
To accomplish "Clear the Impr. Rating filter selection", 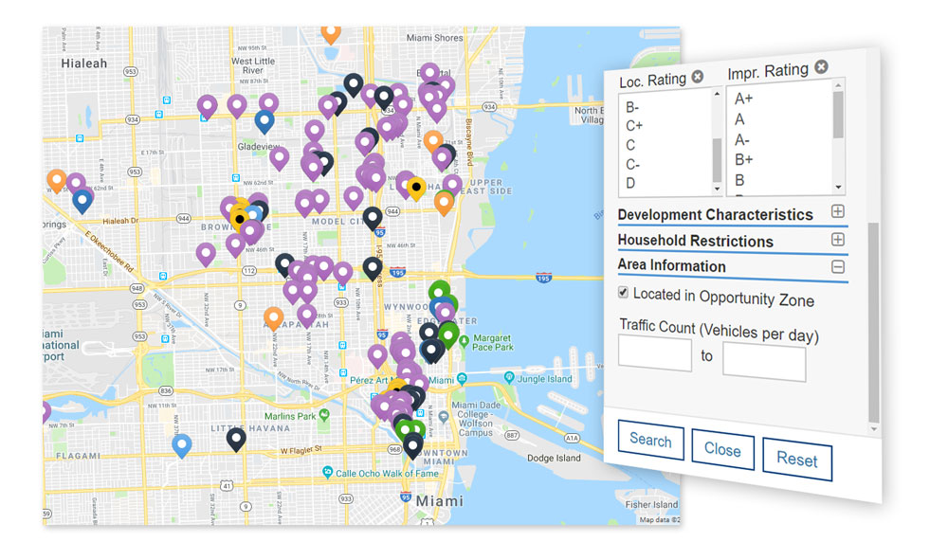I will (821, 67).
